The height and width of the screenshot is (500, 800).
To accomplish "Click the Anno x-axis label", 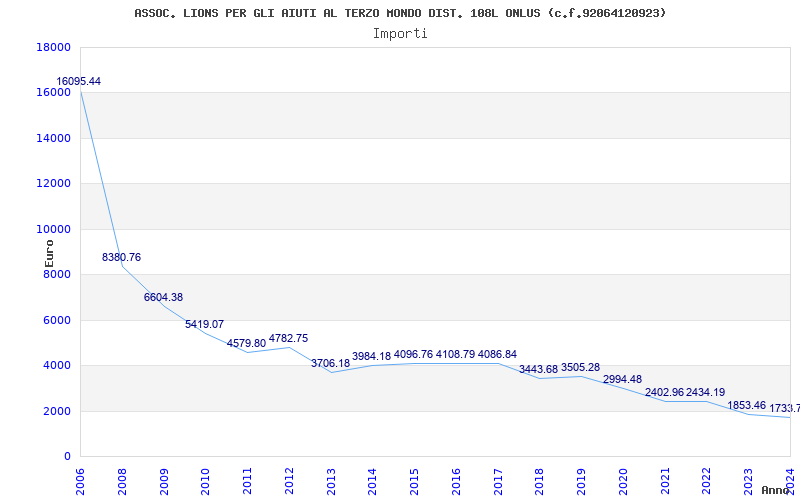I will click(776, 490).
